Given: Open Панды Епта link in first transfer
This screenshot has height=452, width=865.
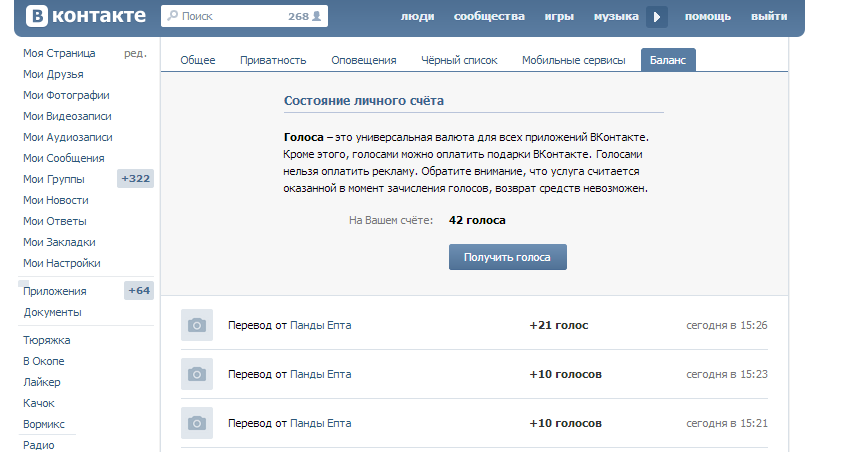Looking at the screenshot, I should click(x=320, y=325).
